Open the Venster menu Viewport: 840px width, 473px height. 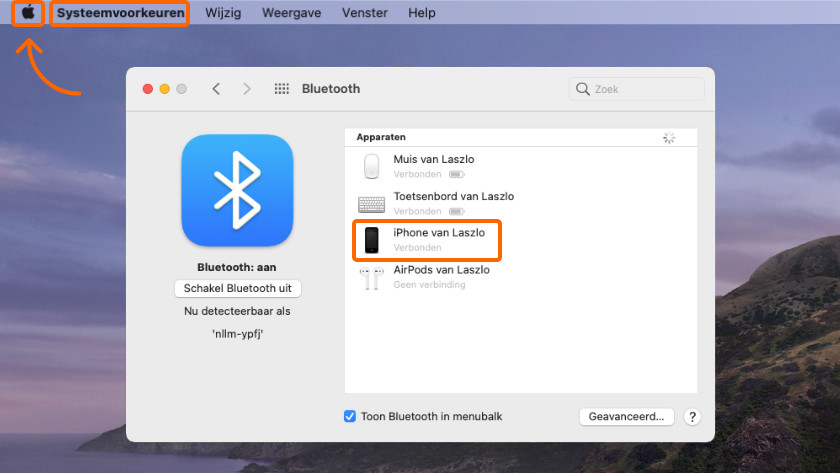pos(365,13)
